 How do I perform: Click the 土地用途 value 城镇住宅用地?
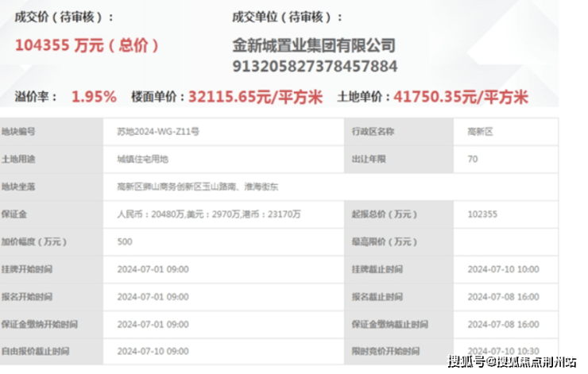(142, 160)
